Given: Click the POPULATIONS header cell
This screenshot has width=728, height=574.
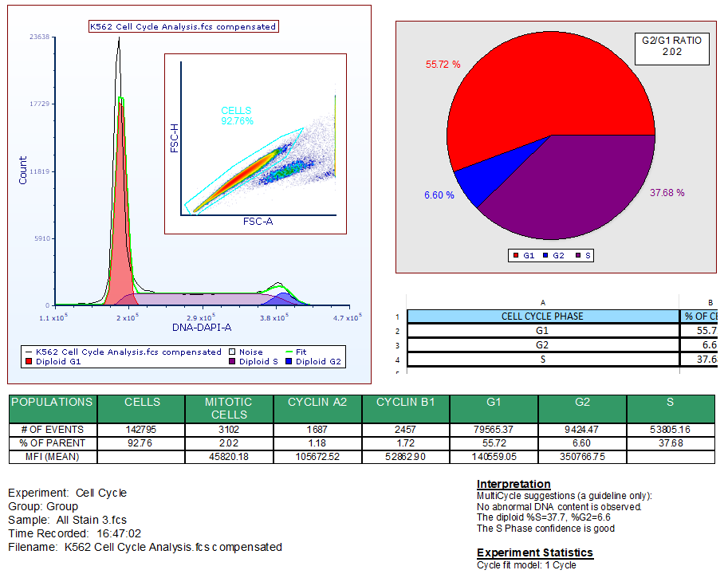Looking at the screenshot, I should tap(51, 407).
